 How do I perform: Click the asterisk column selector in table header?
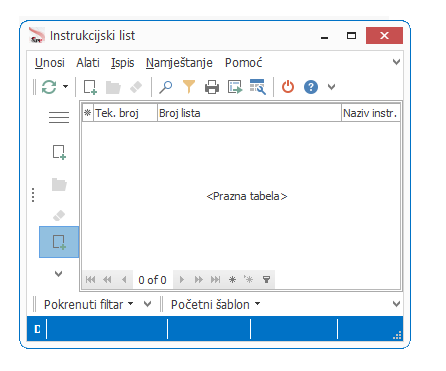[88, 113]
